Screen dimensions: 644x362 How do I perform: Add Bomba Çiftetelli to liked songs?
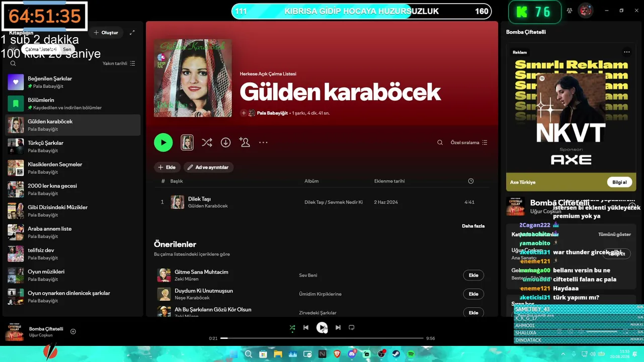tap(73, 331)
